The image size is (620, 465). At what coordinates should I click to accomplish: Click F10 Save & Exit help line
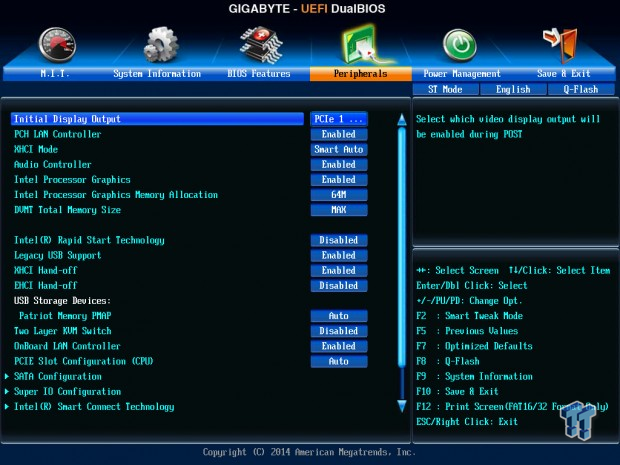(457, 391)
